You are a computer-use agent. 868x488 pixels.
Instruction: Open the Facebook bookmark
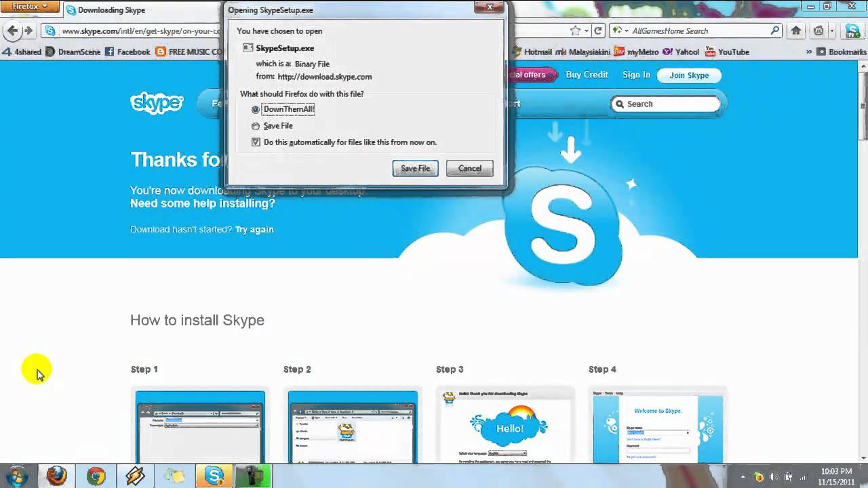coord(127,52)
